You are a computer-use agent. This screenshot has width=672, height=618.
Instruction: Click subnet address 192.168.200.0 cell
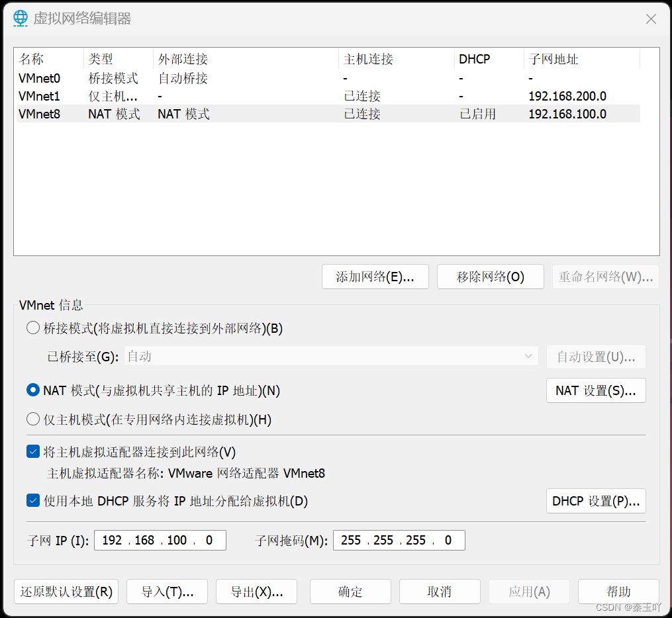click(x=567, y=97)
